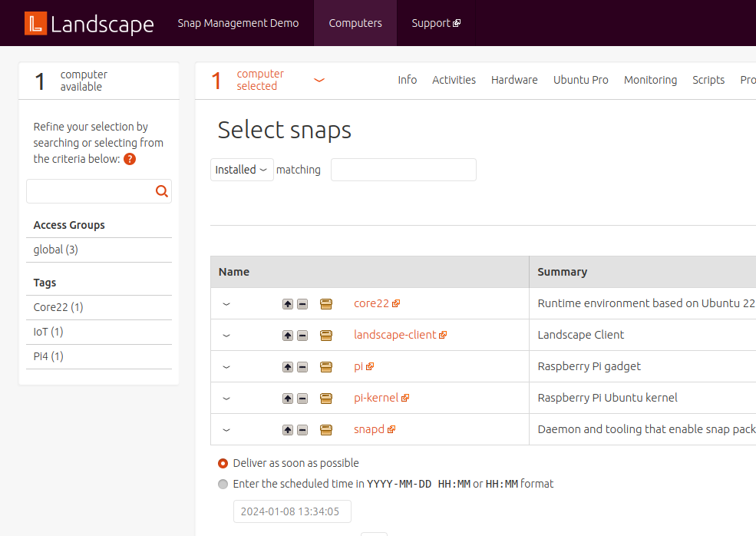756x536 pixels.
Task: Click the package icon beside pi-kernel
Action: click(x=325, y=398)
